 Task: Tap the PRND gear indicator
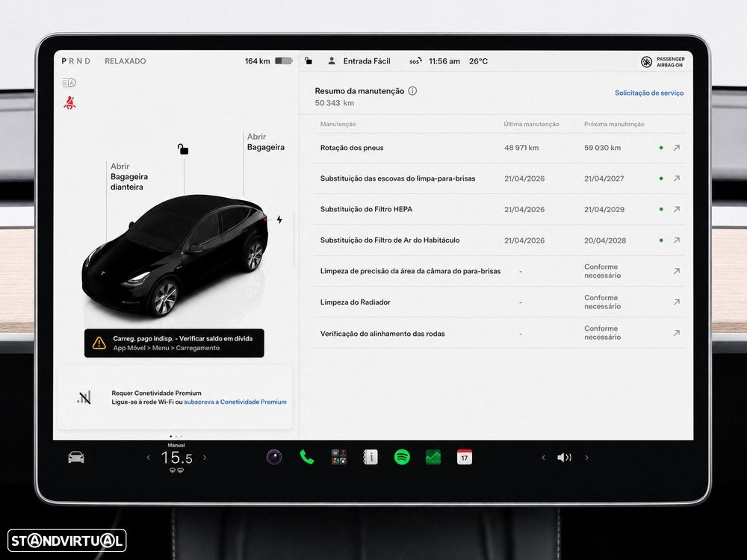[x=75, y=61]
